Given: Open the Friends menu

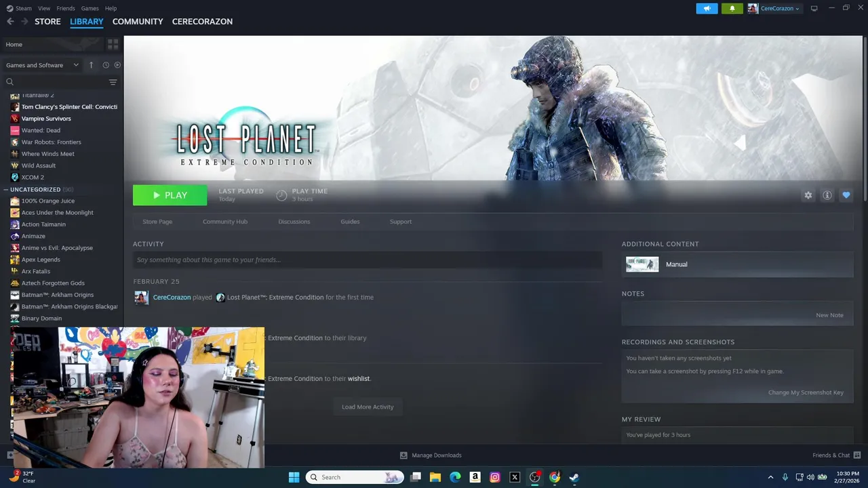Looking at the screenshot, I should pos(66,8).
